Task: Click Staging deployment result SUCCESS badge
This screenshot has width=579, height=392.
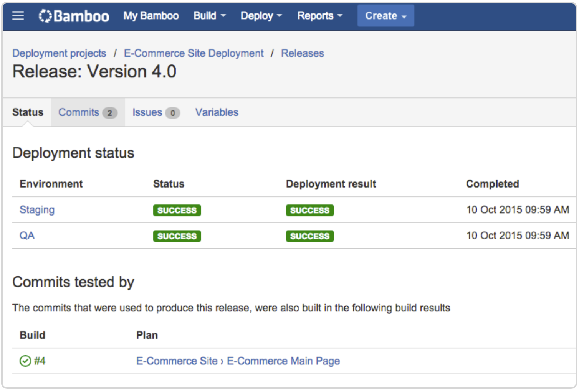Action: click(309, 210)
